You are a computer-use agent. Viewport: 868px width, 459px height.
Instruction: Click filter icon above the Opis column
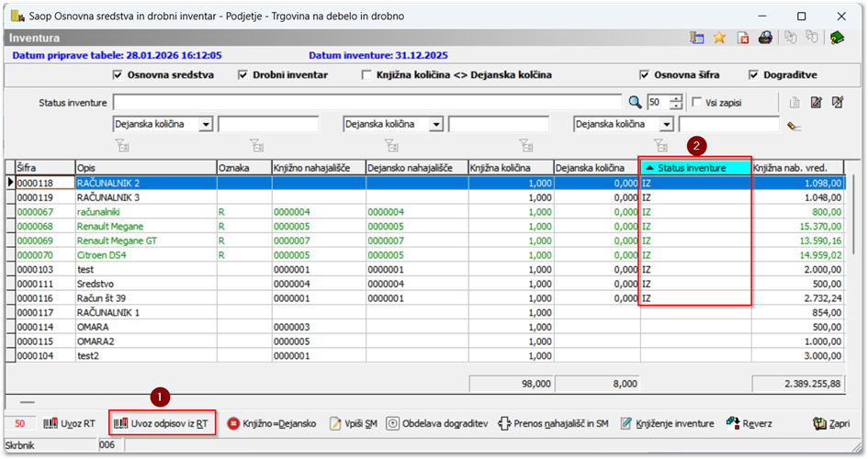point(122,145)
